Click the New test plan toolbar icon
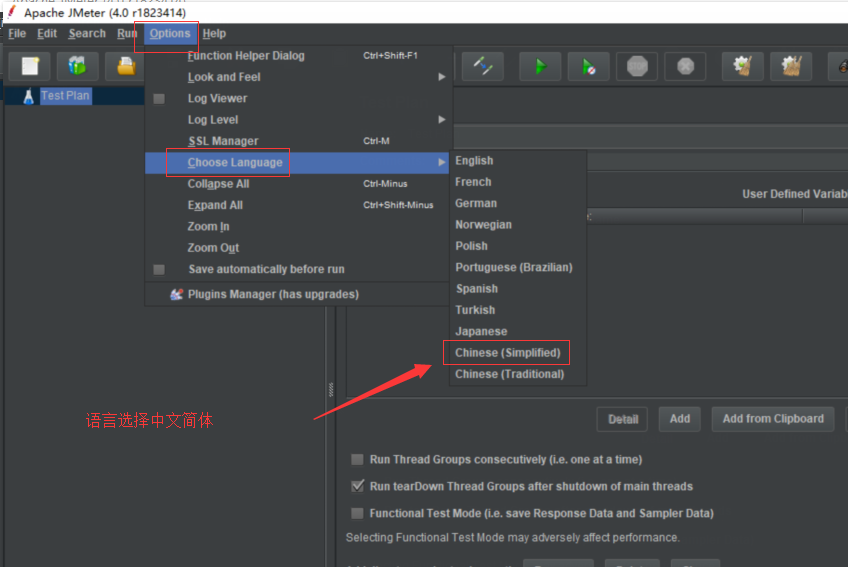The height and width of the screenshot is (567, 848). point(30,67)
